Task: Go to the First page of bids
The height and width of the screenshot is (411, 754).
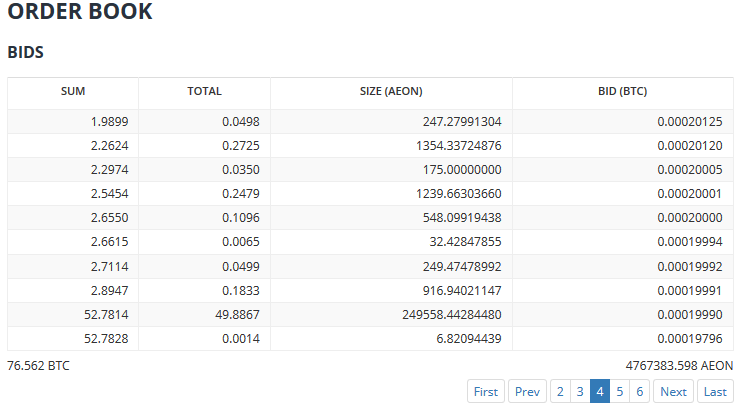Action: click(x=486, y=391)
